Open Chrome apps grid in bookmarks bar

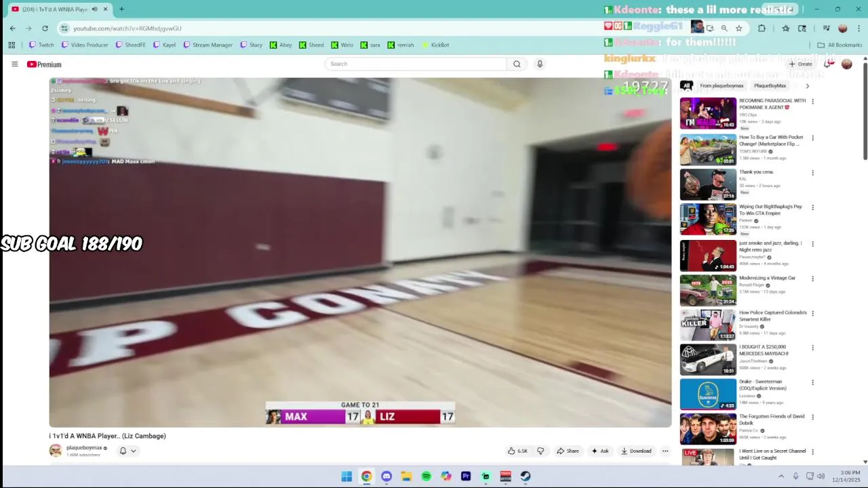(x=12, y=45)
